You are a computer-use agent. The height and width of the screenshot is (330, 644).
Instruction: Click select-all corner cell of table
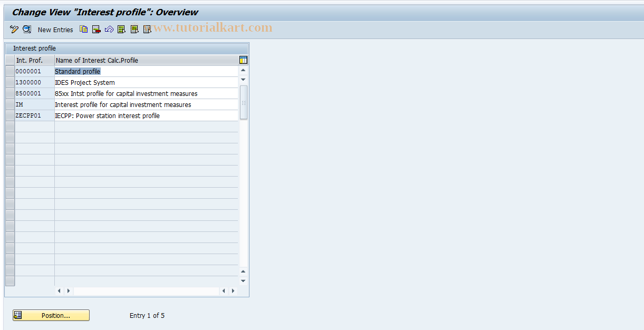coord(10,60)
